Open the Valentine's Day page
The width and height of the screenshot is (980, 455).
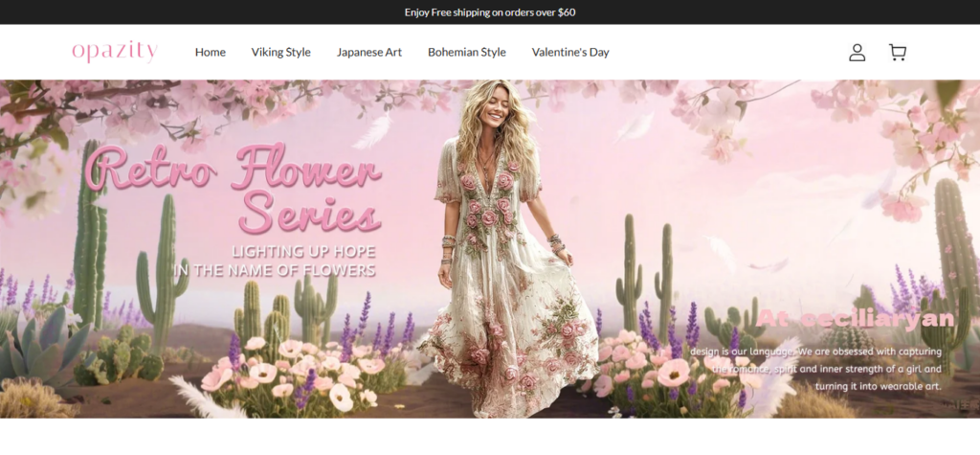(x=570, y=53)
